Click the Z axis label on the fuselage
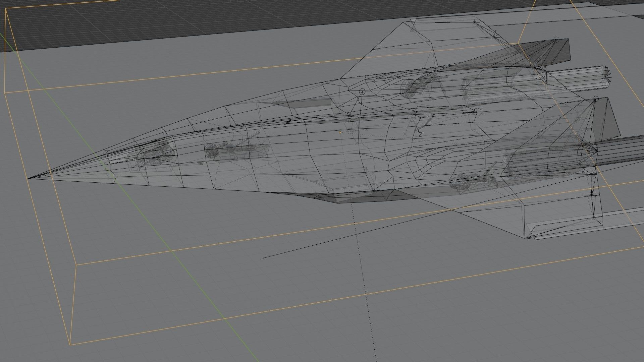The height and width of the screenshot is (362, 644). point(420,134)
